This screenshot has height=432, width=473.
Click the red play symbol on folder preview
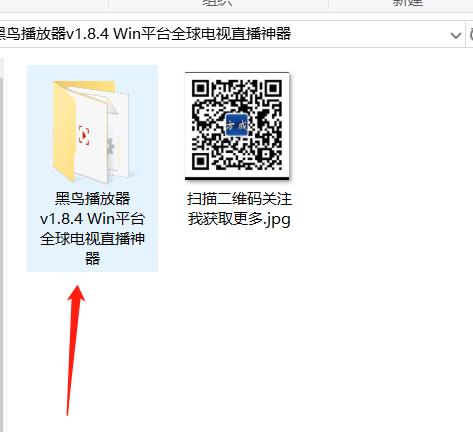[x=84, y=135]
